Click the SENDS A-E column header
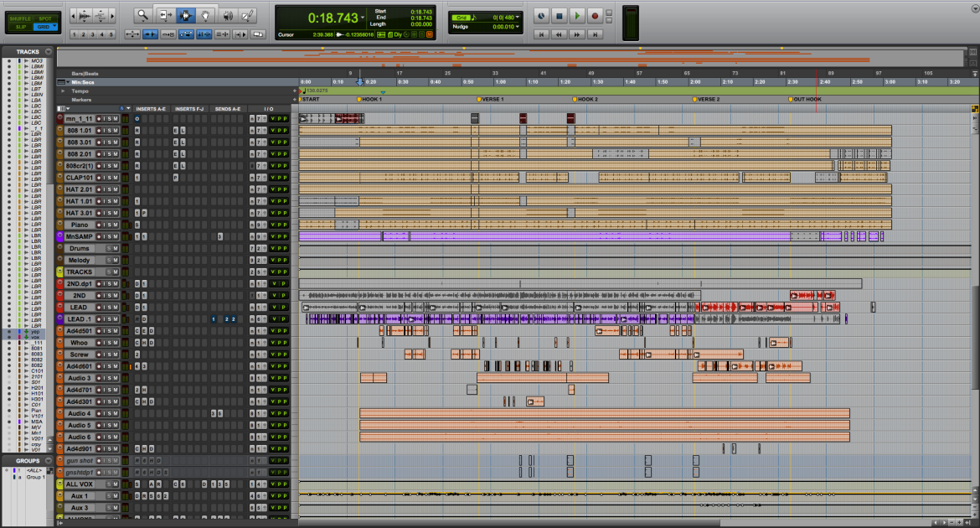Screen dimensions: 980x528 click(x=228, y=109)
